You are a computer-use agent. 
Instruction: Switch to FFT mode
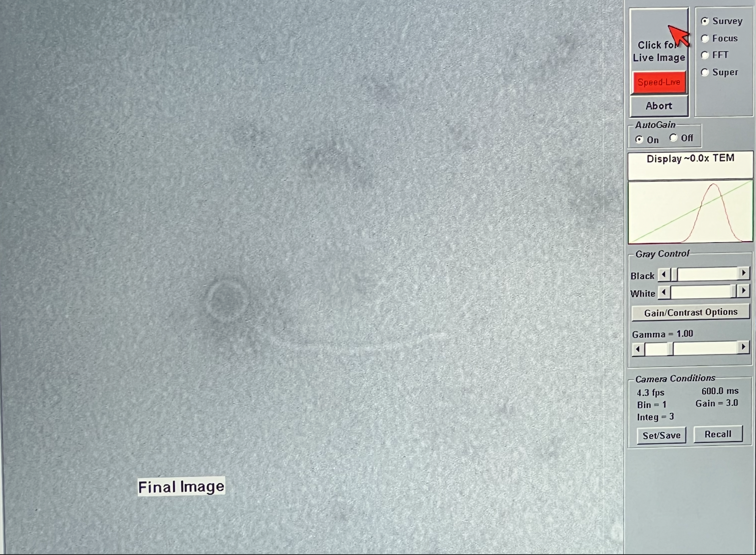705,55
